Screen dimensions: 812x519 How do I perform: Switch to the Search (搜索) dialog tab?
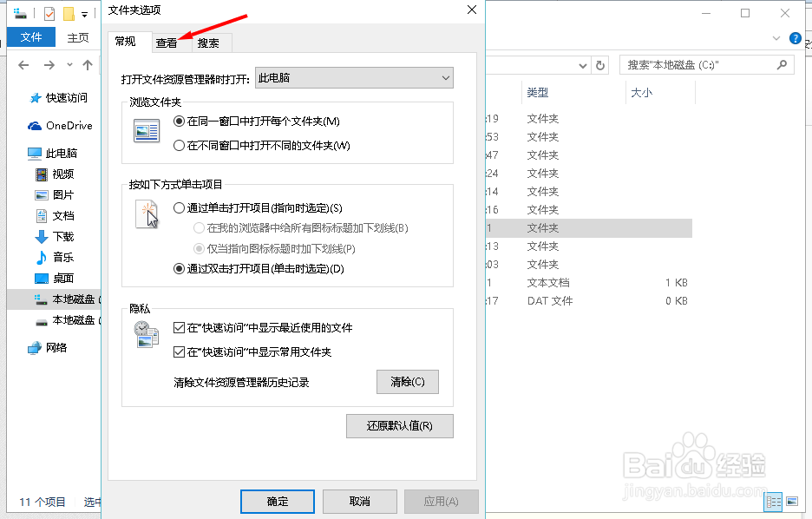[x=208, y=43]
